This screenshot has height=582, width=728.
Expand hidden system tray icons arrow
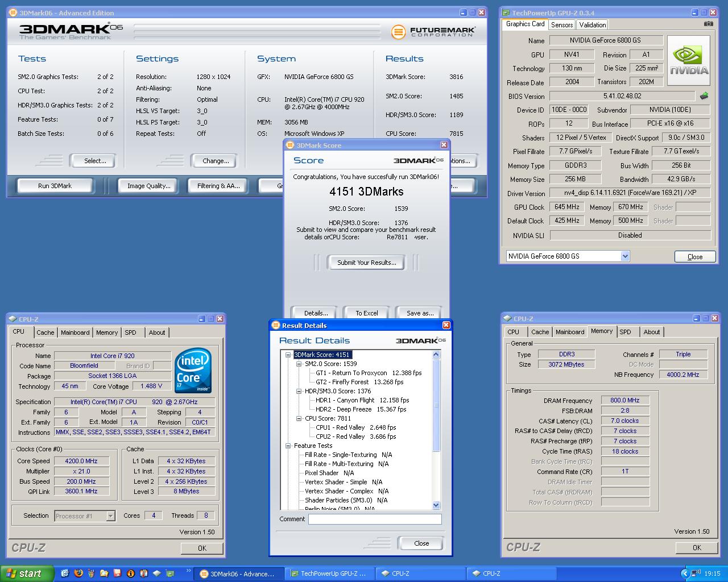click(x=685, y=573)
